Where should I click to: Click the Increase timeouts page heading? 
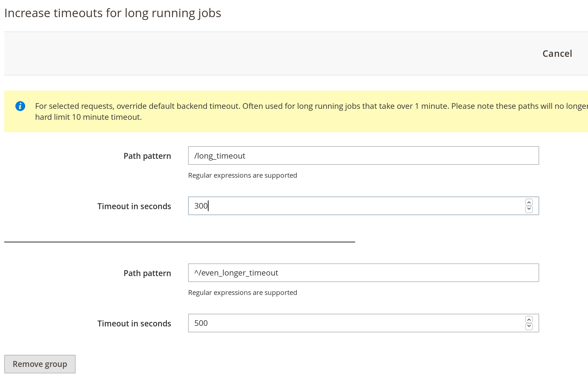[113, 13]
